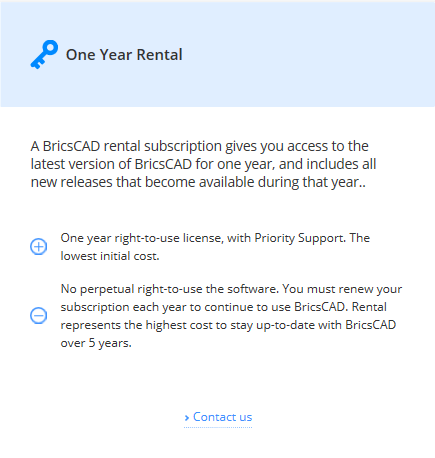Click the no perpetual right-to-use text
This screenshot has height=458, width=435.
(x=231, y=316)
